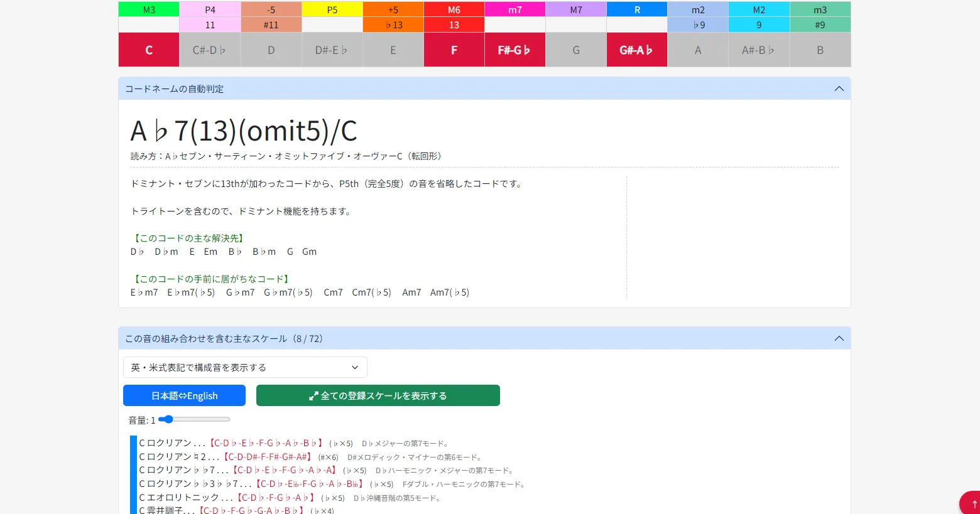Click the red M6 interval cell
Image resolution: width=980 pixels, height=514 pixels.
tap(454, 9)
